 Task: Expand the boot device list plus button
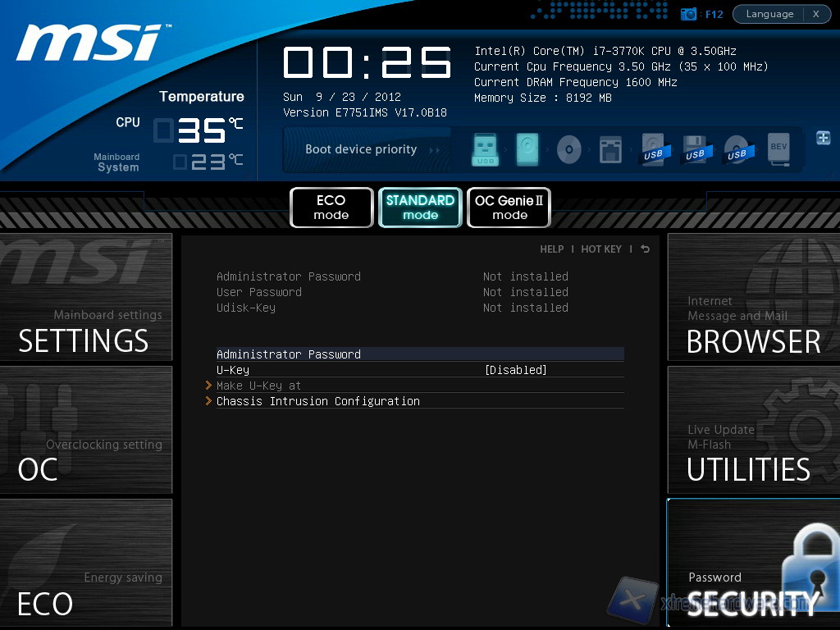click(x=823, y=138)
